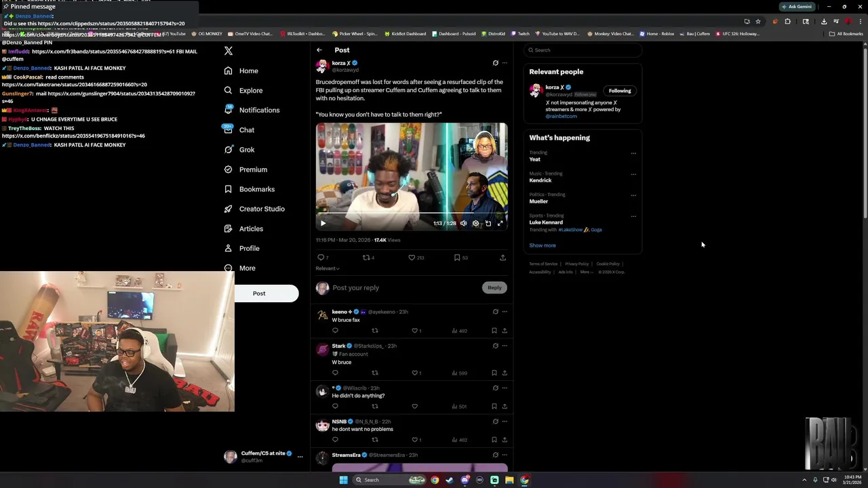Screen dimensions: 868x488
Task: Open Grok icon on korza's post
Action: coord(495,63)
